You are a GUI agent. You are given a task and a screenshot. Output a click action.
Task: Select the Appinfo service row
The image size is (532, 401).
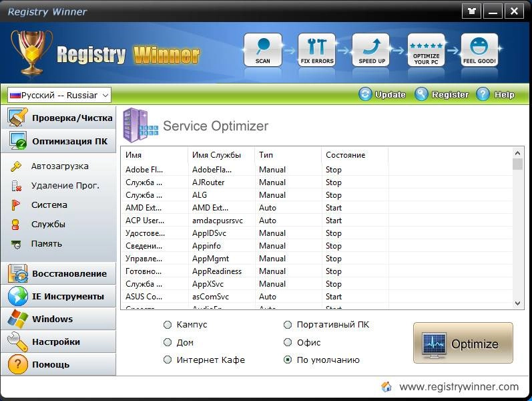pos(317,246)
